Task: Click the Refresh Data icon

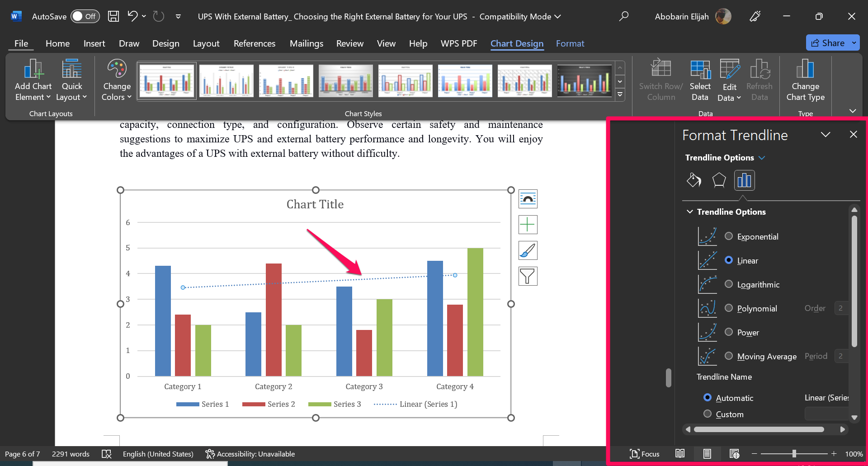Action: tap(759, 80)
